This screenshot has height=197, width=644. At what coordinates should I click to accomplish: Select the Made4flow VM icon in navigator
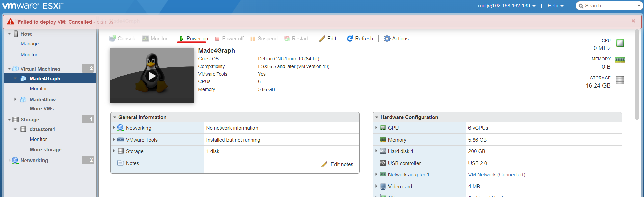[23, 100]
